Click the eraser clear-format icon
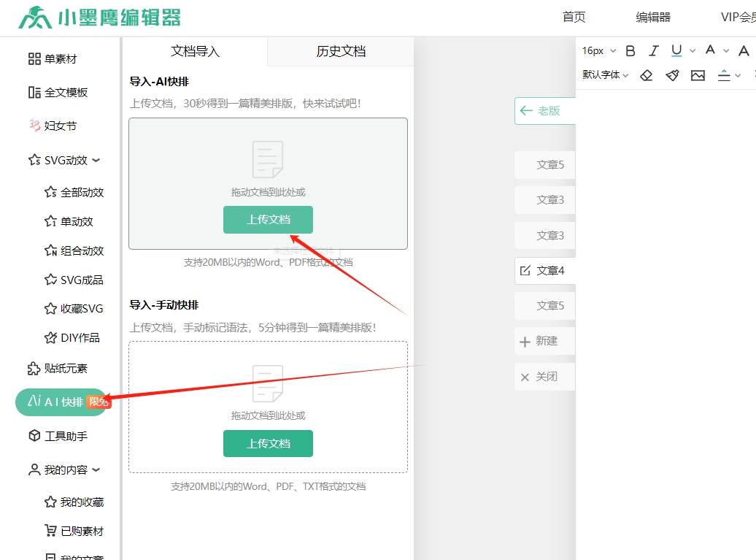Viewport: 756px width, 560px height. 646,75
